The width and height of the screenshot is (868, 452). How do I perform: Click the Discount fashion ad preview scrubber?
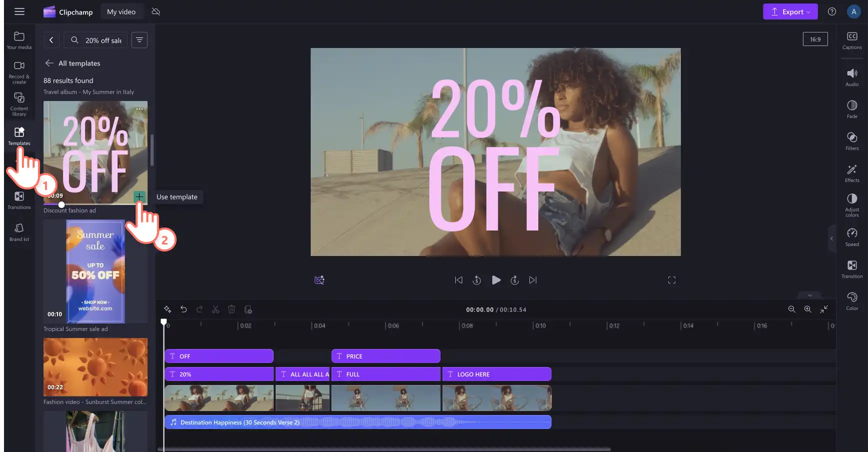(x=62, y=204)
